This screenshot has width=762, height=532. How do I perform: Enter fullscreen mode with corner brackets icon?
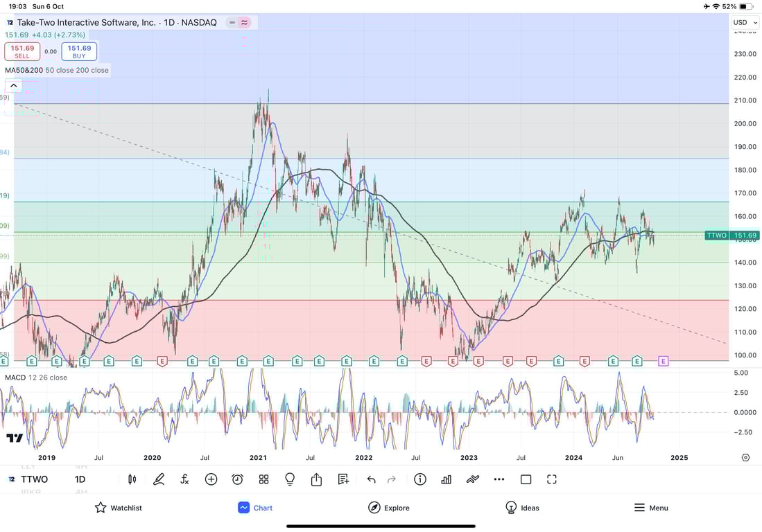552,479
